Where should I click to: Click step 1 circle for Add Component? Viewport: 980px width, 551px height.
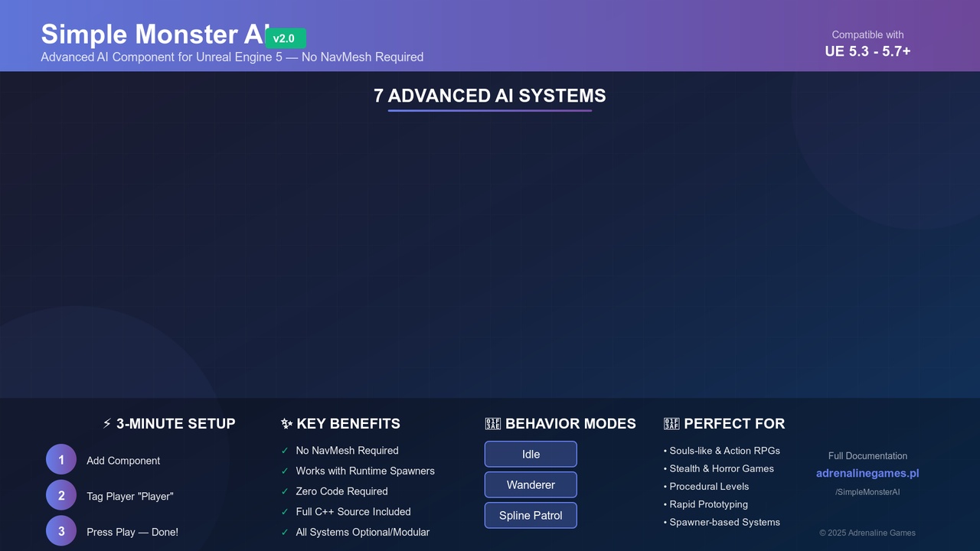point(61,460)
